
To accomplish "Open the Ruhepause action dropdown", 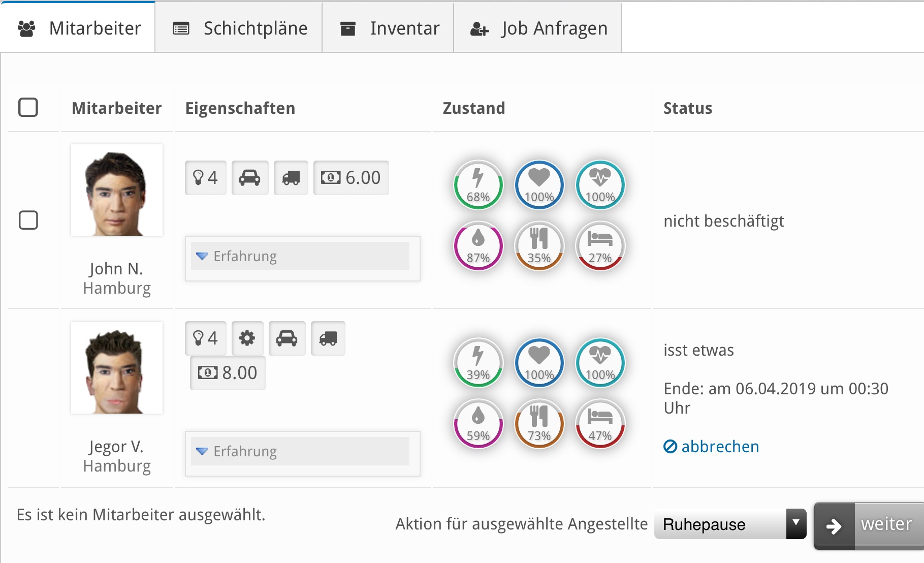I will 729,524.
